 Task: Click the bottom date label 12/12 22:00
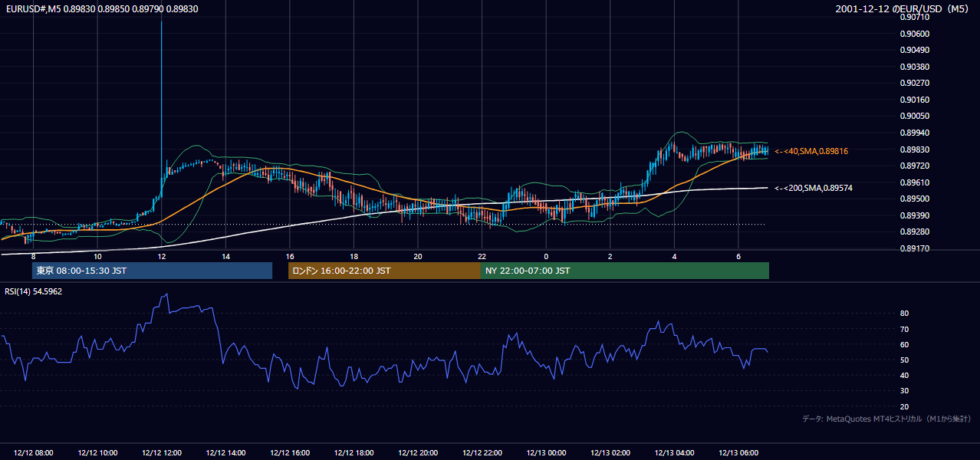pyautogui.click(x=482, y=453)
